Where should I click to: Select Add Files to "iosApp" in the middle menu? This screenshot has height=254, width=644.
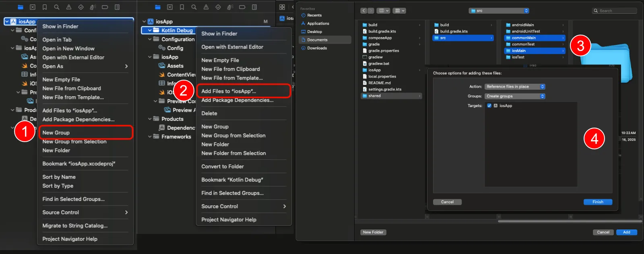point(229,91)
